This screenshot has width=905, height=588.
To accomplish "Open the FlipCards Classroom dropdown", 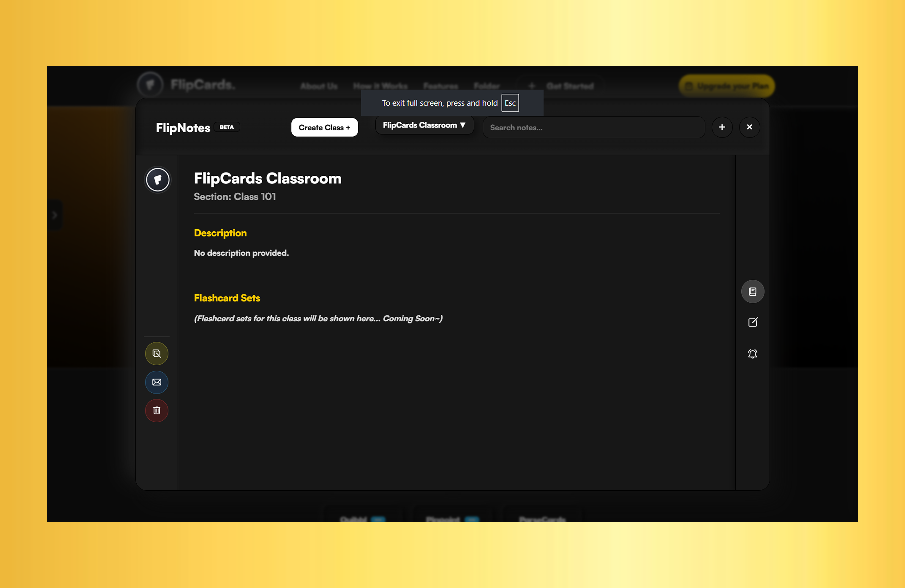I will point(424,125).
